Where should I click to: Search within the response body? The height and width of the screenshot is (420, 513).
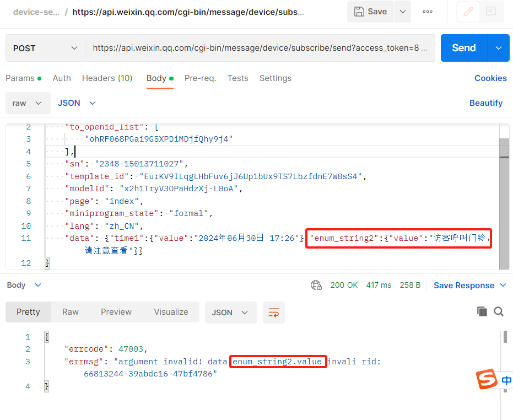(499, 311)
